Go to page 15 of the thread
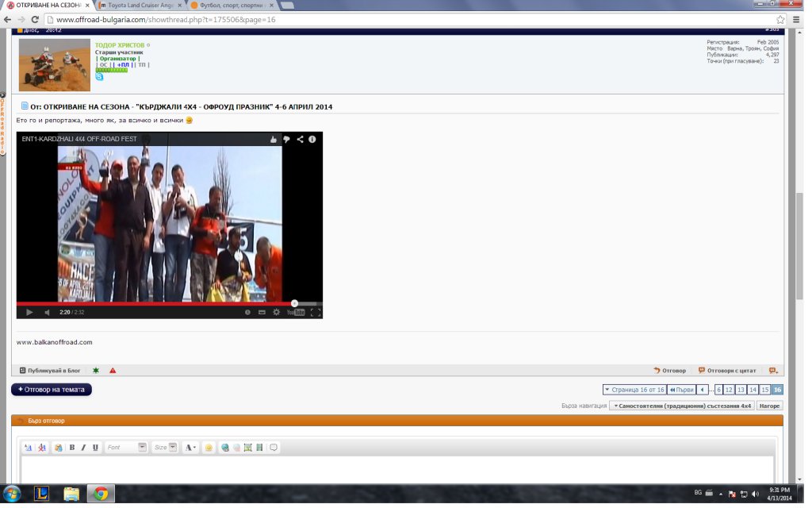812x508 pixels. [764, 390]
